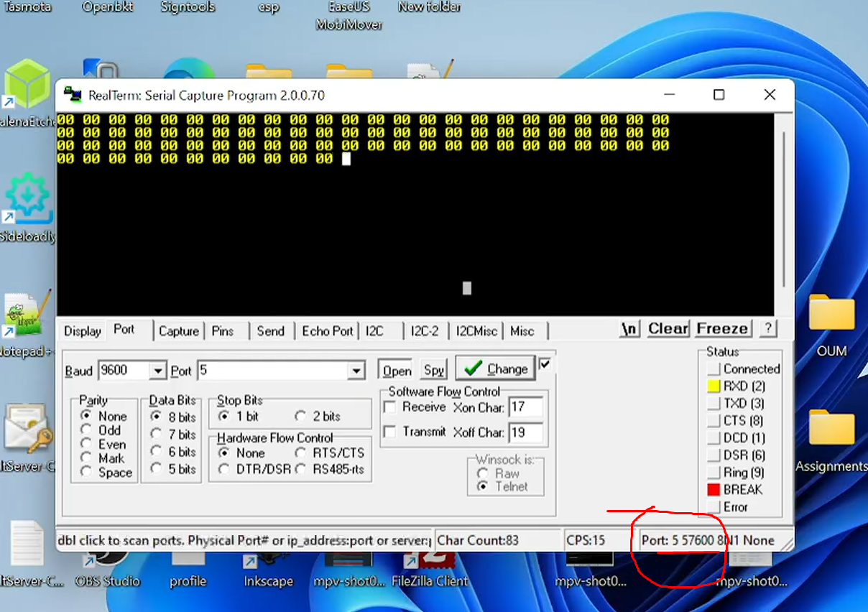Image resolution: width=868 pixels, height=612 pixels.
Task: Click into the Port field showing 5
Action: (x=272, y=371)
